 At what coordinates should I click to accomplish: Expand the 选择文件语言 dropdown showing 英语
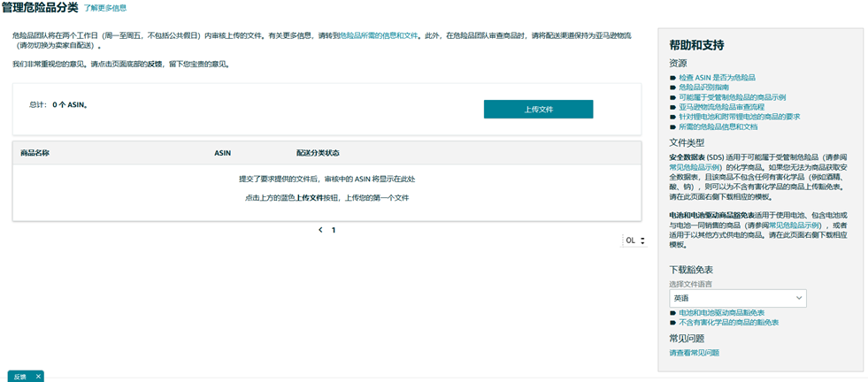pos(737,299)
